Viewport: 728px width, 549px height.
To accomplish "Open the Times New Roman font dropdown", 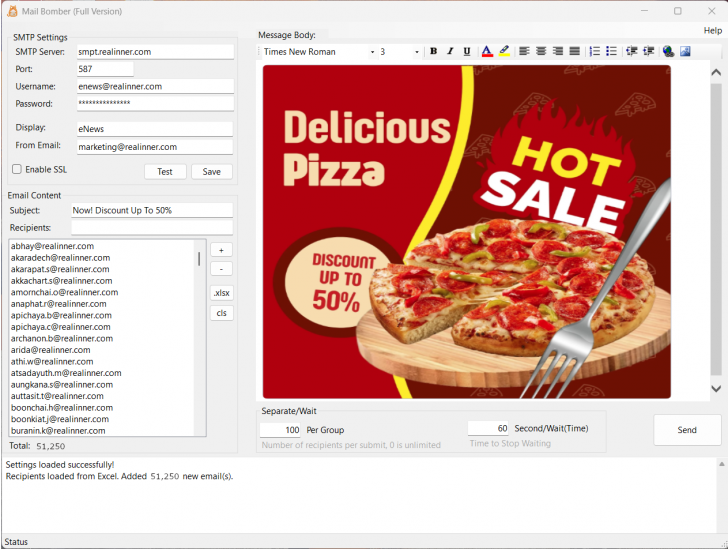I will pos(372,52).
